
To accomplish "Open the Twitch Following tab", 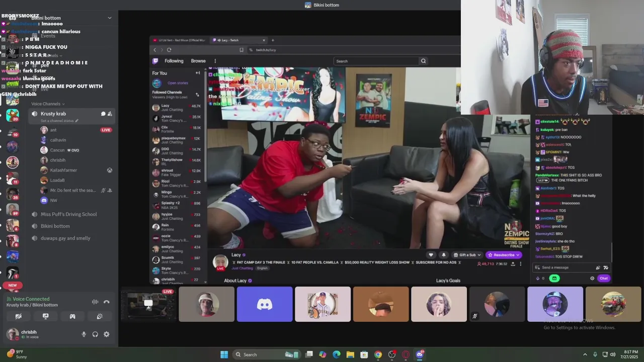I will [x=174, y=61].
